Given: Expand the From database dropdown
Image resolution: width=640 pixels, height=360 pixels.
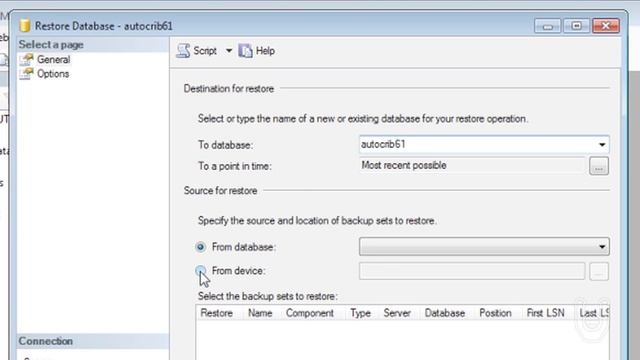Looking at the screenshot, I should click(x=602, y=247).
